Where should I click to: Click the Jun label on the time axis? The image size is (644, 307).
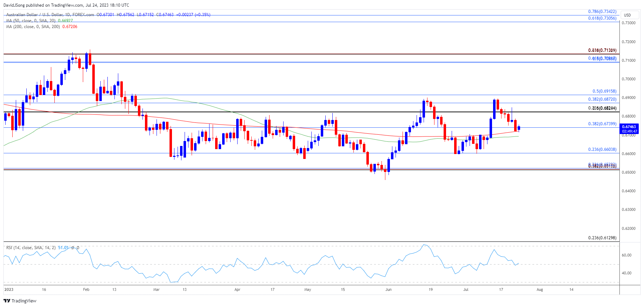pyautogui.click(x=389, y=289)
